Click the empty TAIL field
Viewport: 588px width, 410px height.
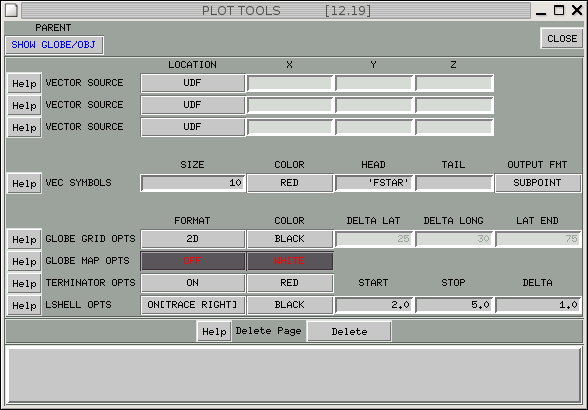[454, 183]
